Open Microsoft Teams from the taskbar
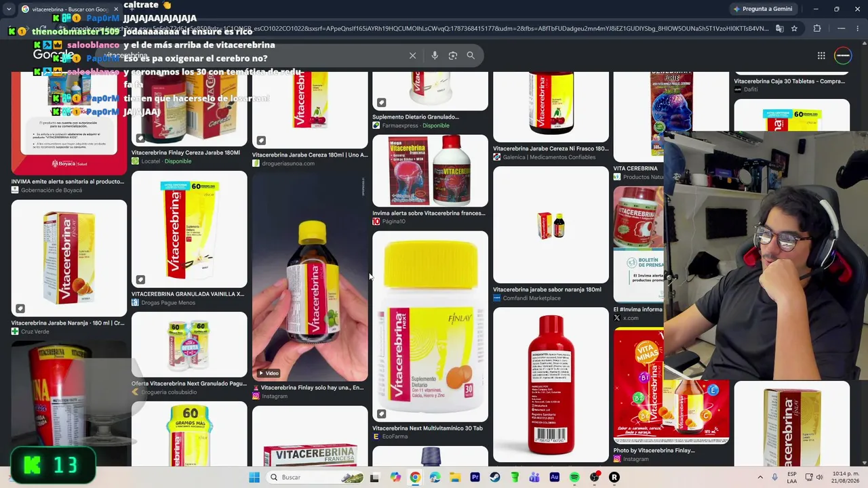The height and width of the screenshot is (488, 868). click(534, 477)
